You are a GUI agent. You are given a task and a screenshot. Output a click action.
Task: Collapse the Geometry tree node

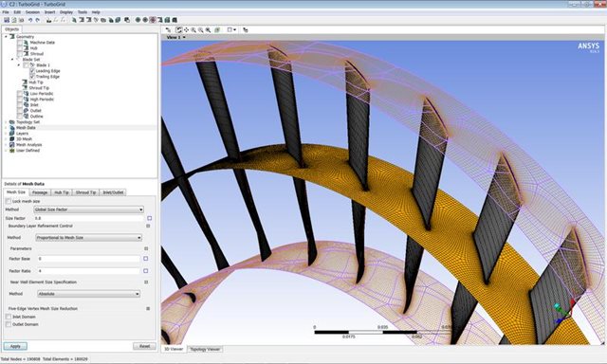pyautogui.click(x=6, y=37)
